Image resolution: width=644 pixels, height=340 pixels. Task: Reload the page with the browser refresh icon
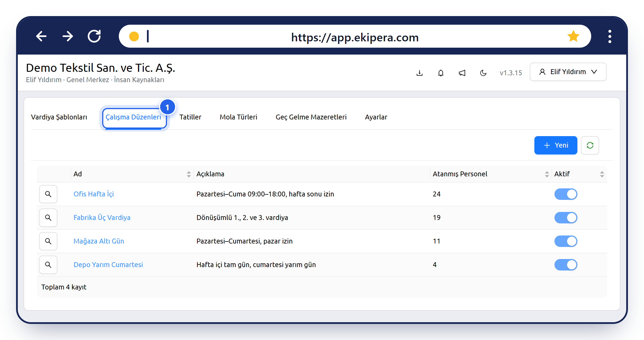pos(94,36)
